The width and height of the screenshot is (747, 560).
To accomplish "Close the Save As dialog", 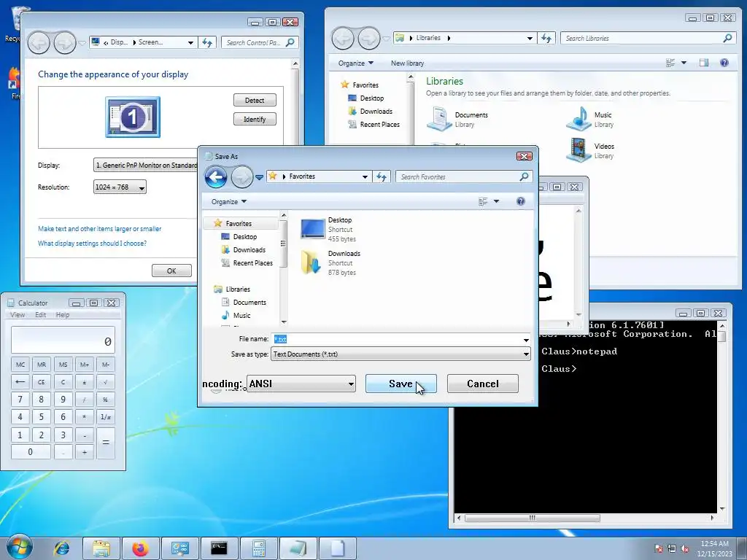I will (x=524, y=156).
